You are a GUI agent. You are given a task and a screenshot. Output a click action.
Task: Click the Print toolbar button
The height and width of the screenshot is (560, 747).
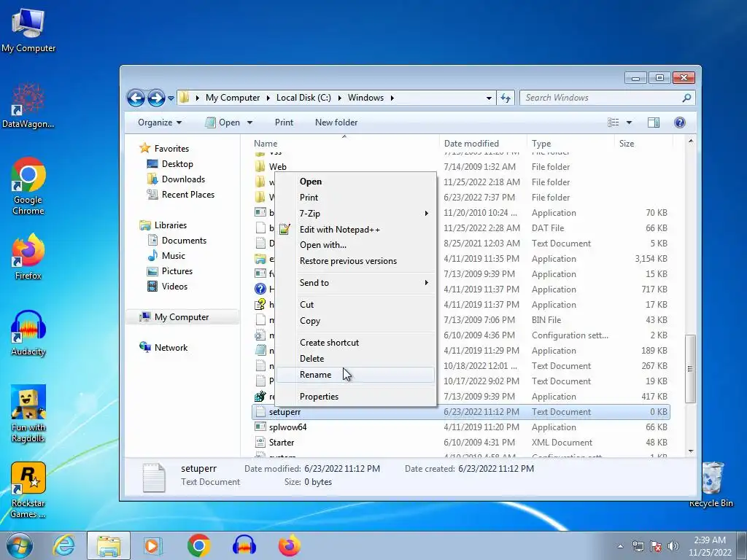click(284, 122)
